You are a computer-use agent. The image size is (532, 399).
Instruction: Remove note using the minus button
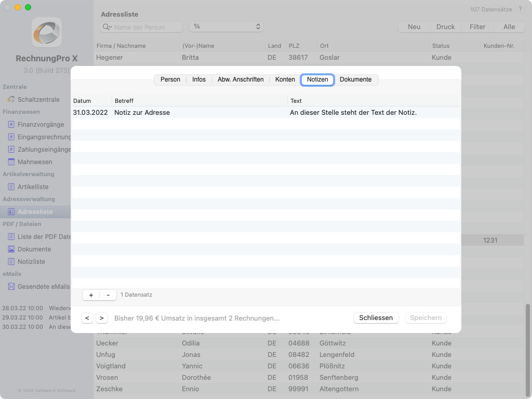(108, 295)
